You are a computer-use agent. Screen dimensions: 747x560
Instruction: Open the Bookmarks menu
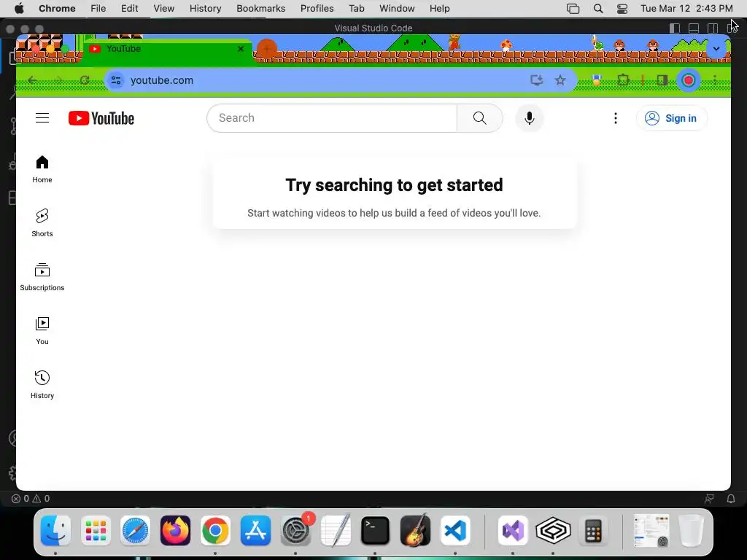click(260, 9)
